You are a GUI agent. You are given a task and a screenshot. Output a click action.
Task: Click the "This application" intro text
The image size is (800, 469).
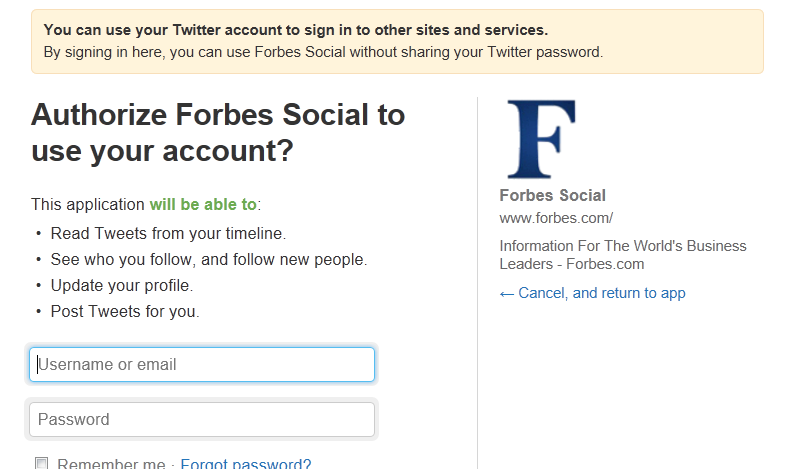click(x=88, y=204)
